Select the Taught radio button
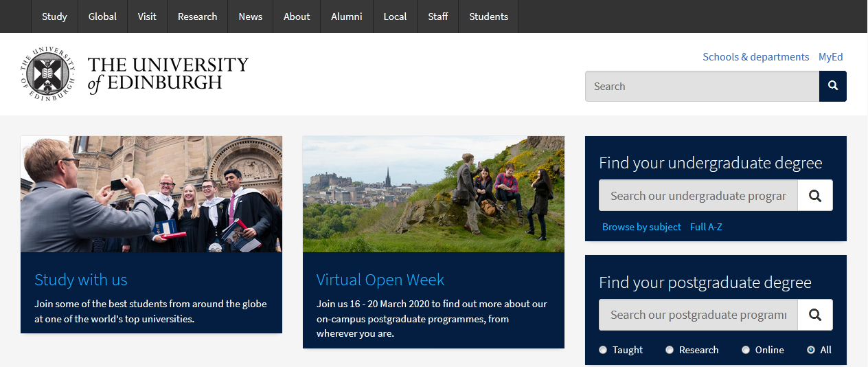Screen dimensions: 868x367 [603, 350]
